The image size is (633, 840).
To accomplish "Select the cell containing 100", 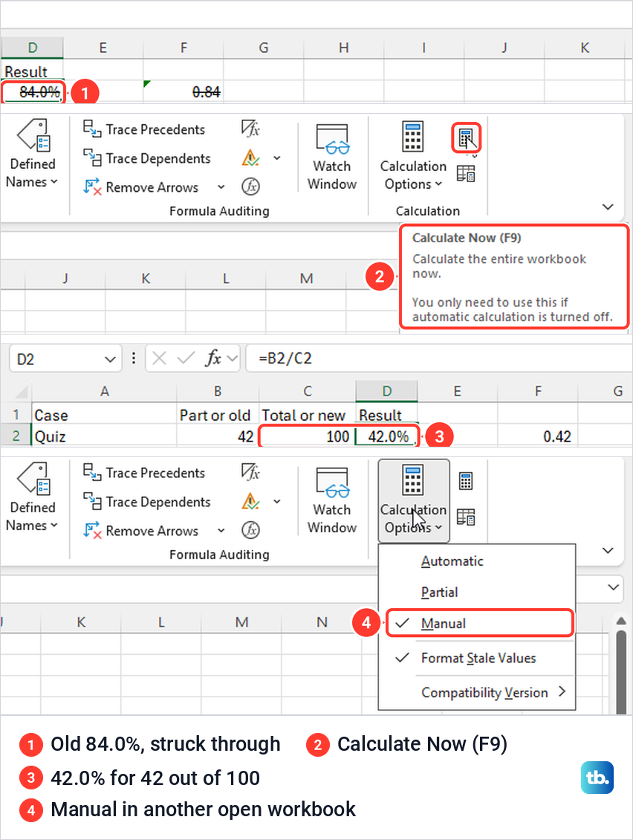I will [x=308, y=436].
